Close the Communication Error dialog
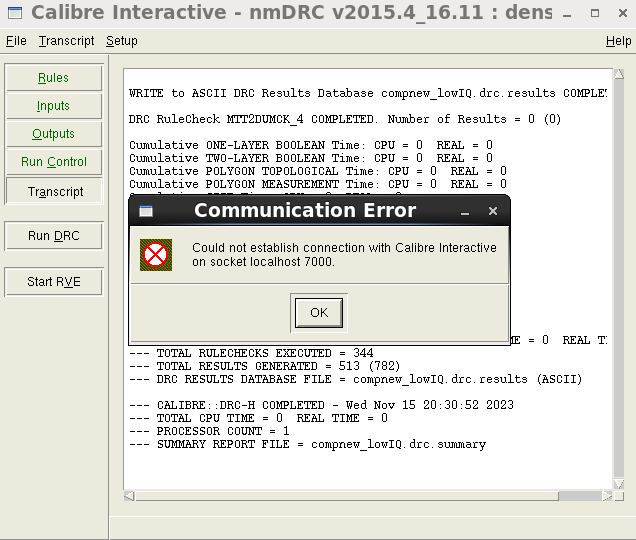 tap(493, 211)
